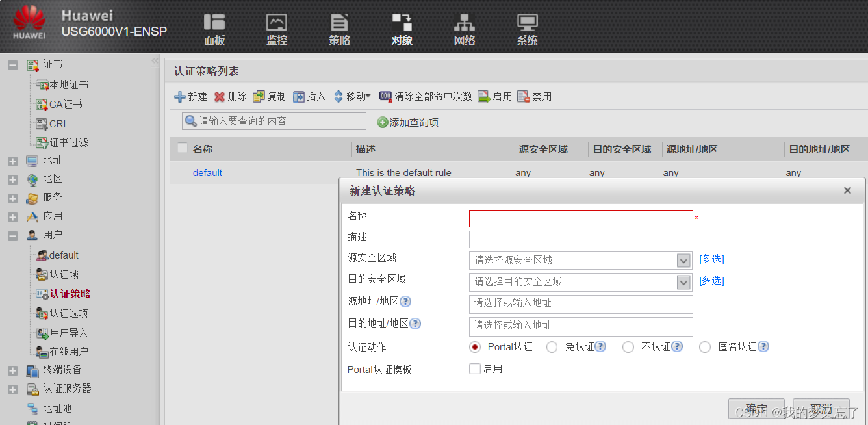
Task: Click the 插入 insert icon
Action: coord(308,96)
